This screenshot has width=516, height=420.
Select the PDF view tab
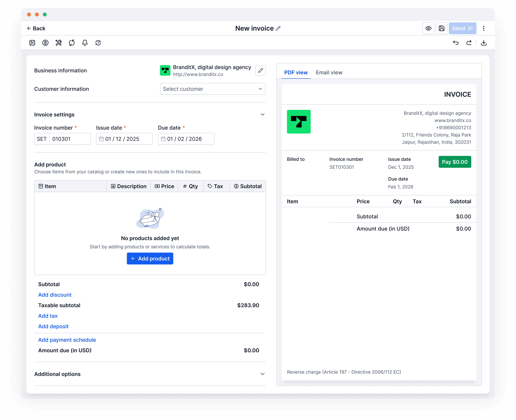296,73
